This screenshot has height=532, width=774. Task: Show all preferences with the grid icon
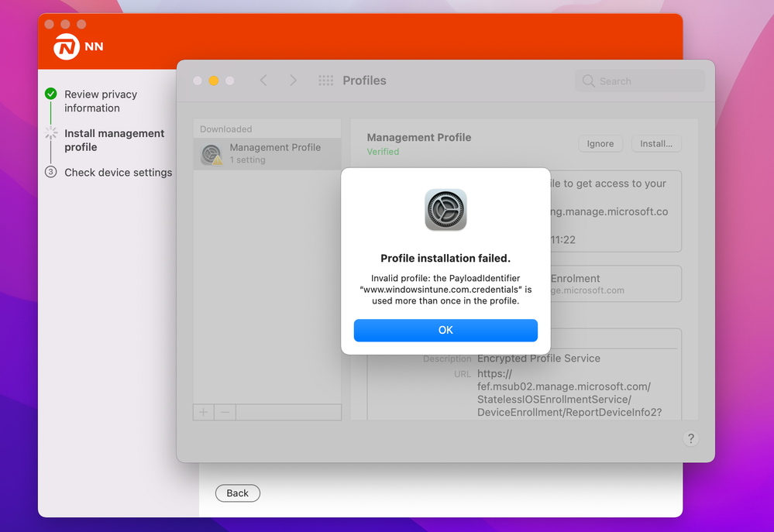point(325,81)
